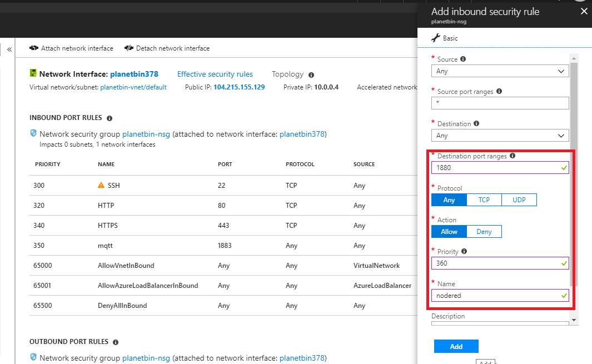Collapse the sidebar using the double-chevron icon

(x=9, y=49)
